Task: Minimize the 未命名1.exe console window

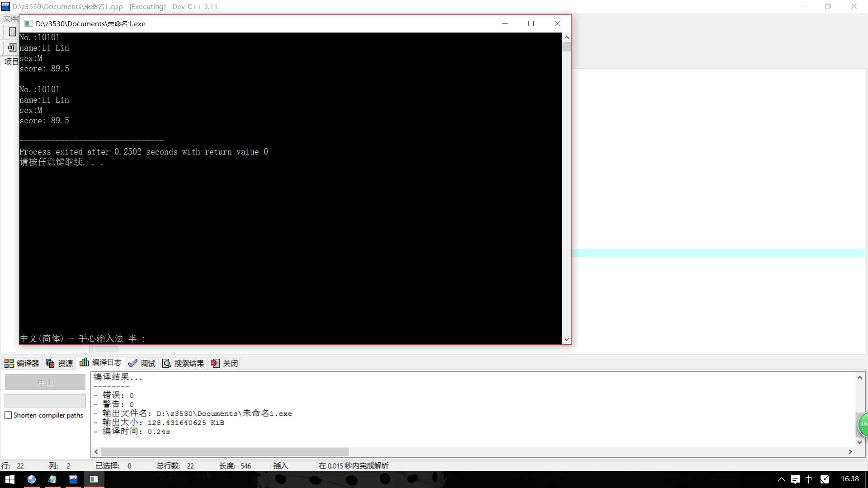Action: click(505, 23)
